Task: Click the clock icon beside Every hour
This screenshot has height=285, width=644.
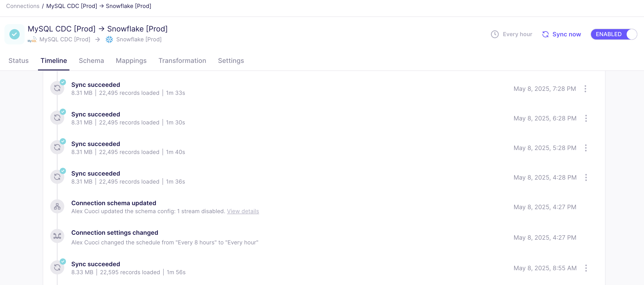Action: click(495, 34)
